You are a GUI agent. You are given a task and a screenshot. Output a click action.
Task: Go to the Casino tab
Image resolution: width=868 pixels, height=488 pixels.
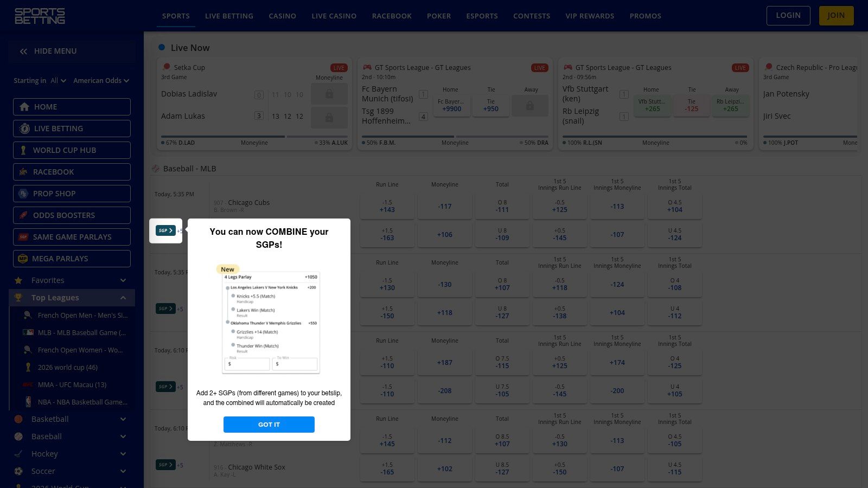(x=283, y=16)
